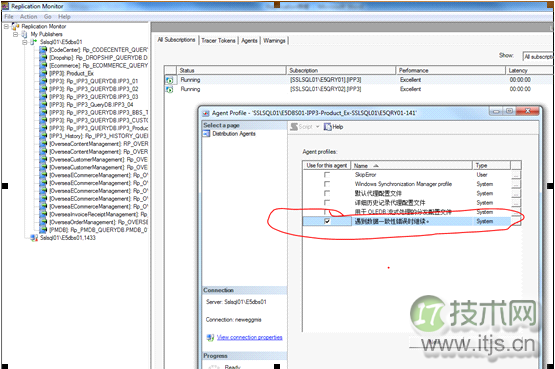Select the Distribution Agents page

tap(234, 134)
